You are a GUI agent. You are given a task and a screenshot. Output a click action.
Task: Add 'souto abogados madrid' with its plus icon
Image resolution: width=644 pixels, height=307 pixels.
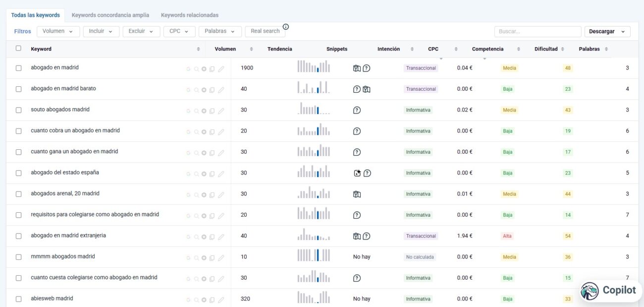(204, 111)
